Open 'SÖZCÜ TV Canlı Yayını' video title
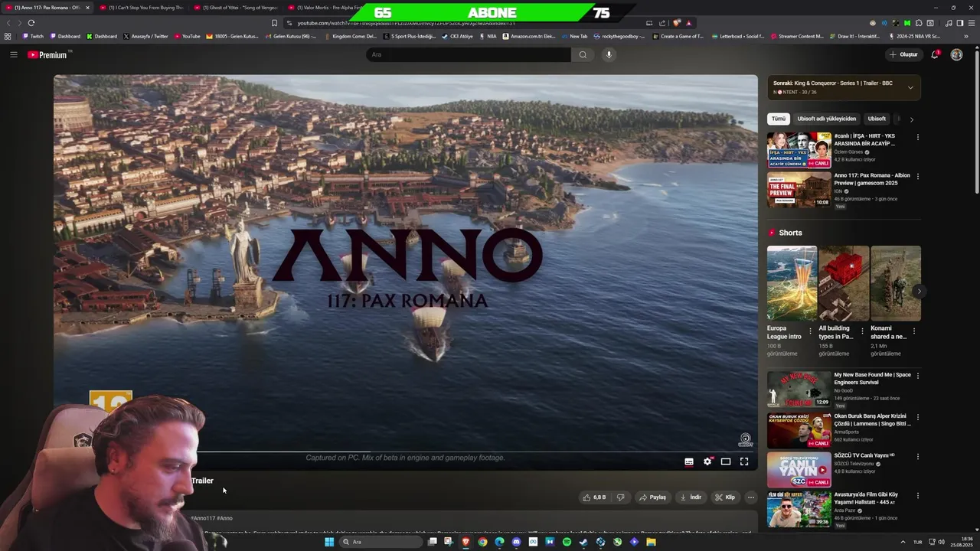Viewport: 980px width, 551px height. tap(863, 455)
